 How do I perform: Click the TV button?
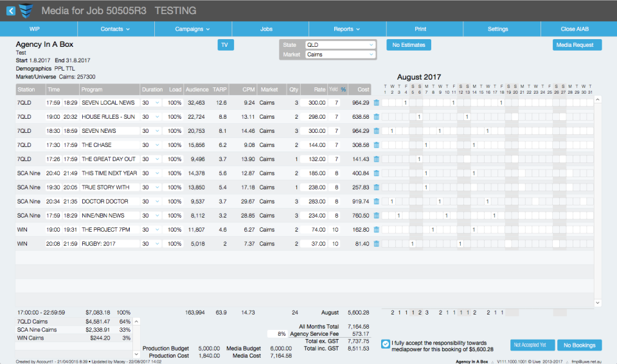pos(226,45)
